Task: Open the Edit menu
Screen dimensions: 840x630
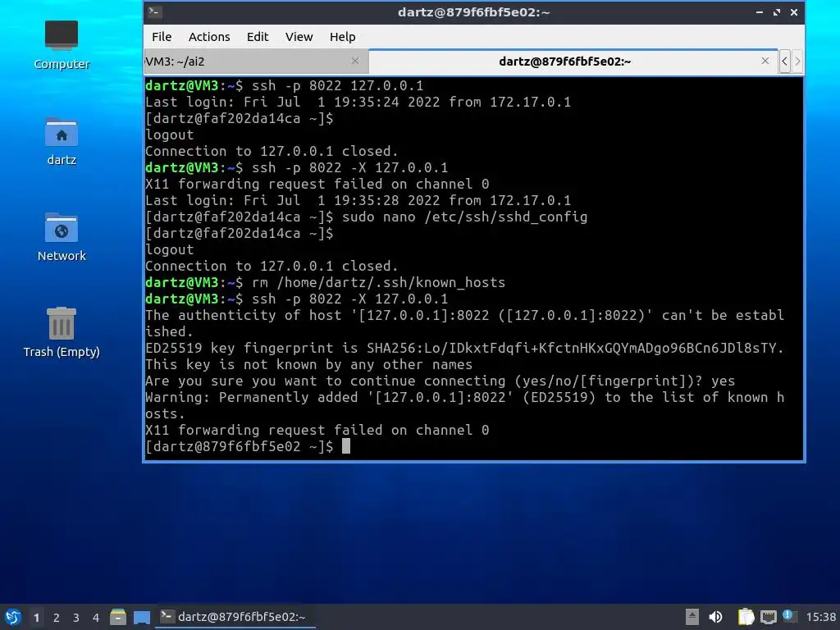Action: click(257, 36)
